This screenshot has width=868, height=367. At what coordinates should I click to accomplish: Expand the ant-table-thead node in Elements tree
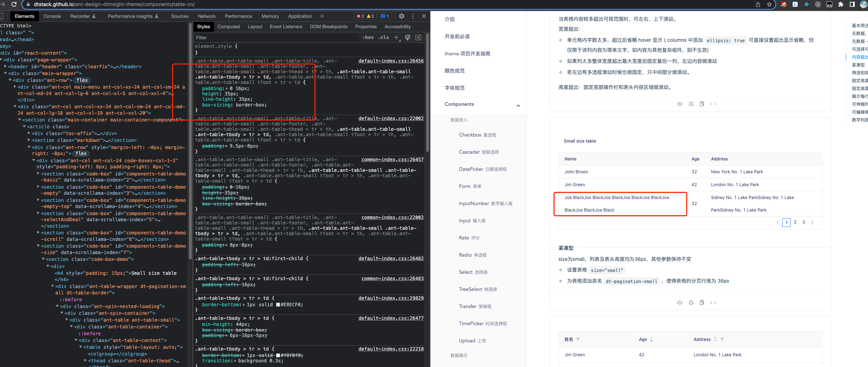[85, 361]
